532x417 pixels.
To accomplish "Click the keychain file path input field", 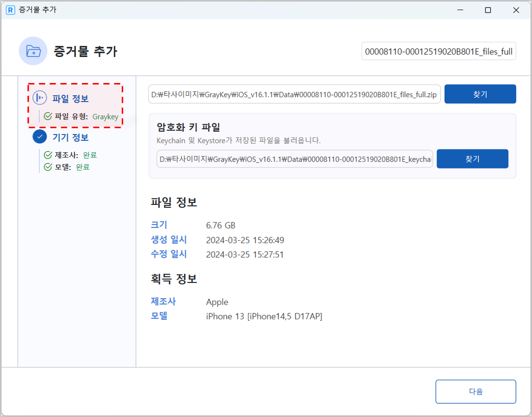I will tap(294, 159).
